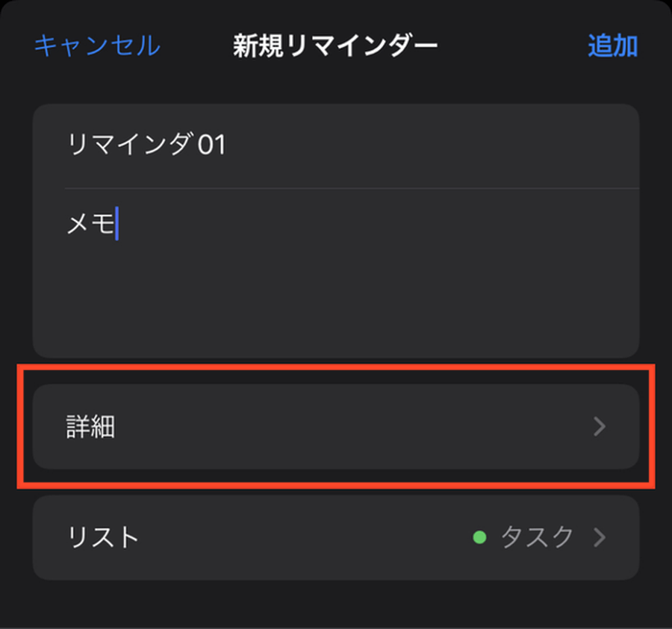Click the gap between notes card and 詳細
The image size is (672, 629).
pos(336,371)
